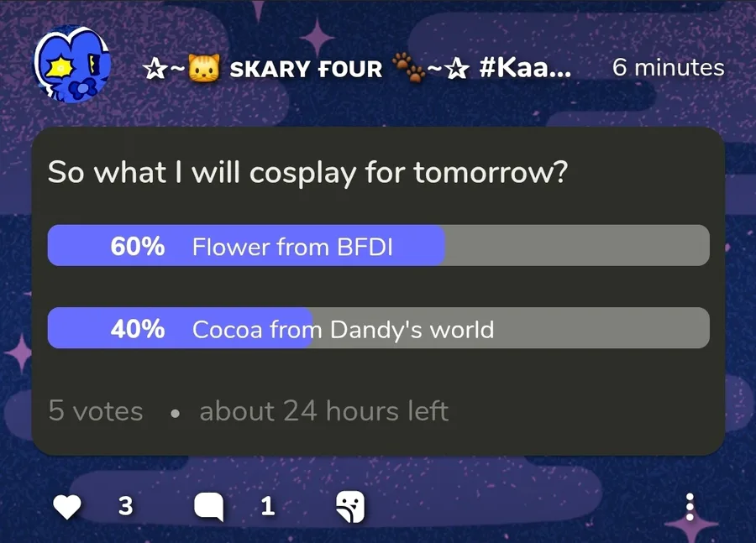Click the cat emoji in the username
Screen dimensions: 756x543
click(202, 69)
